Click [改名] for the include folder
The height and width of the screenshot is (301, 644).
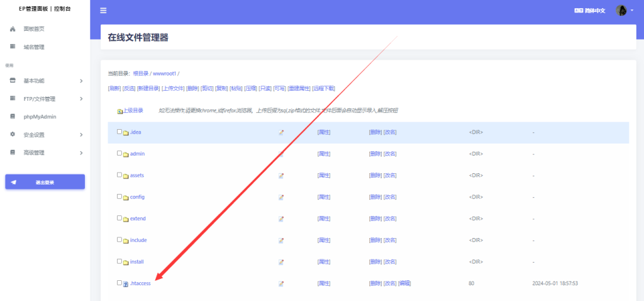point(390,240)
